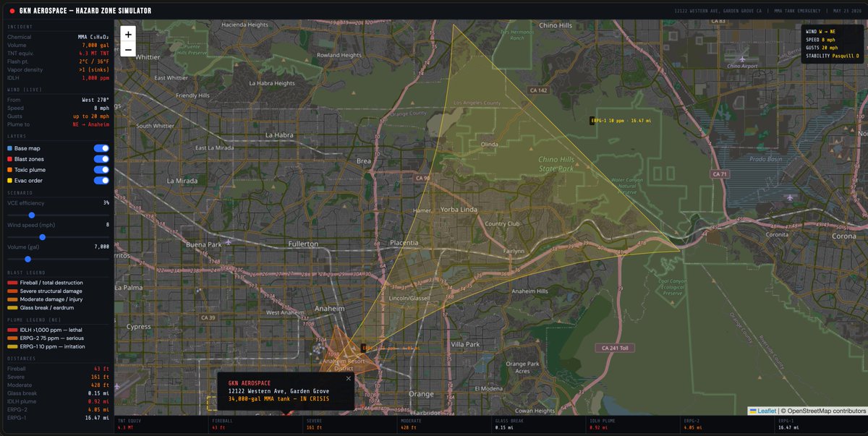
Task: Select the ERPG-2 4.05 mi status entry
Action: 727,424
